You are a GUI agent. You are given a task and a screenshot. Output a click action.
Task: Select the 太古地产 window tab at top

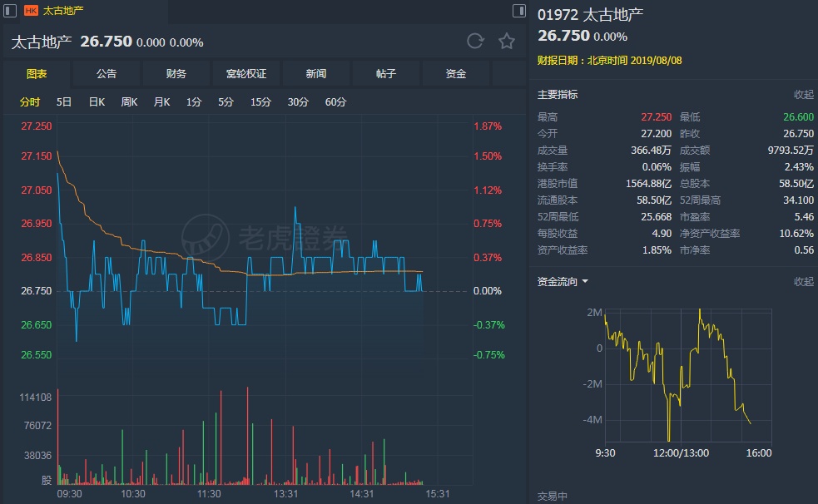[63, 11]
